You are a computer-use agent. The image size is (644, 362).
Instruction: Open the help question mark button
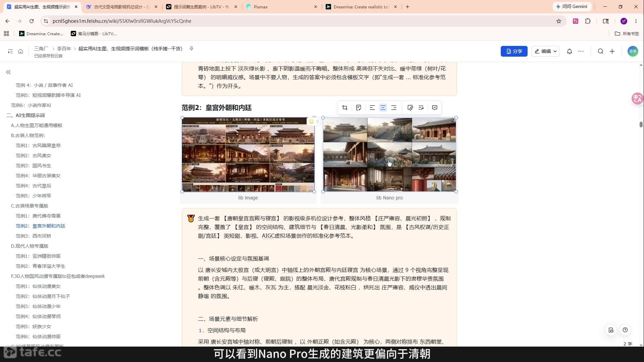pos(625,330)
